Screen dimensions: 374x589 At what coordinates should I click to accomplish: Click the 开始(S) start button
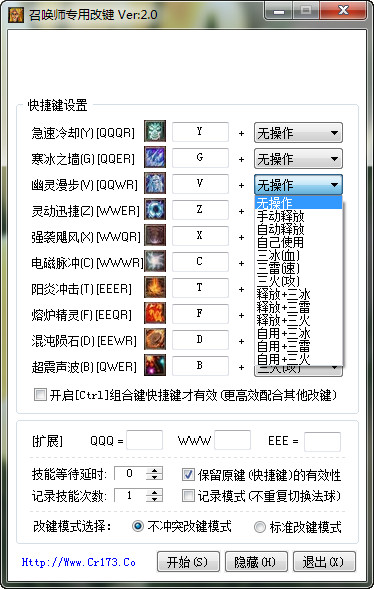tap(188, 562)
